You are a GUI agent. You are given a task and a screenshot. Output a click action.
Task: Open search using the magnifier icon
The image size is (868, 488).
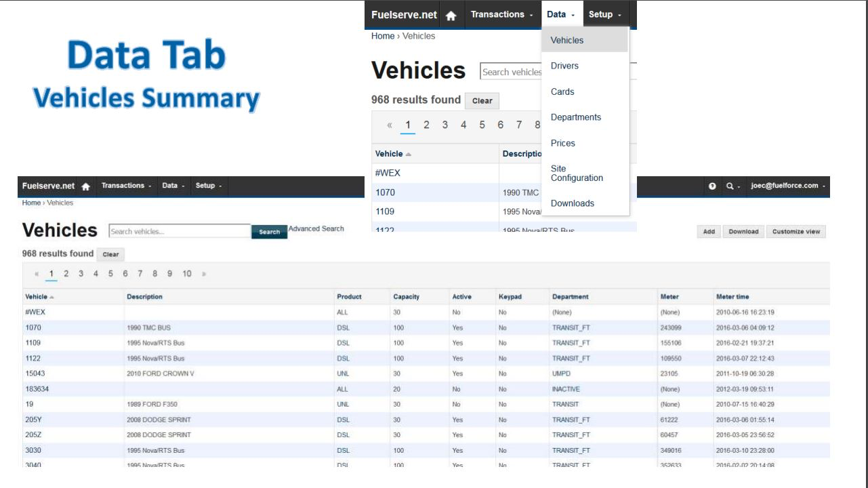click(x=730, y=185)
